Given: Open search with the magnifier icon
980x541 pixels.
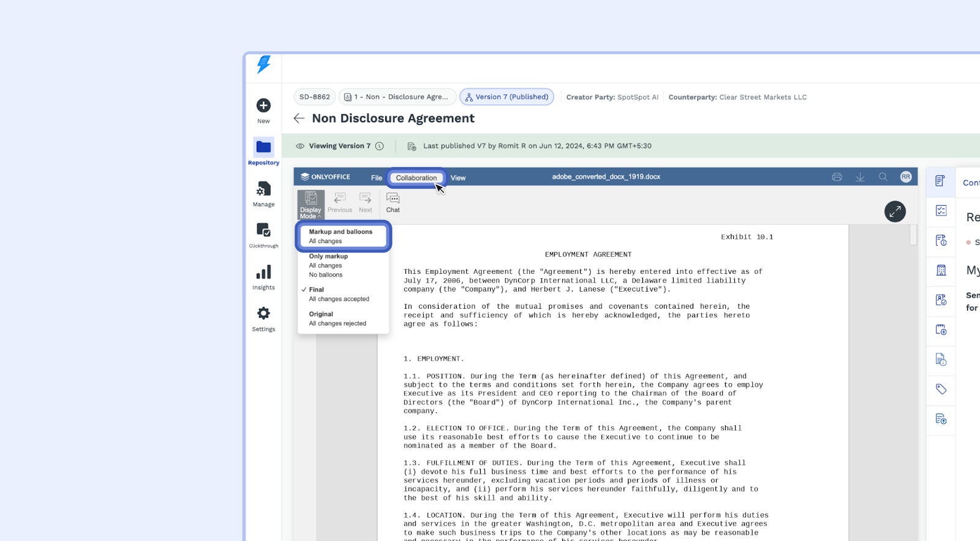Looking at the screenshot, I should (883, 176).
